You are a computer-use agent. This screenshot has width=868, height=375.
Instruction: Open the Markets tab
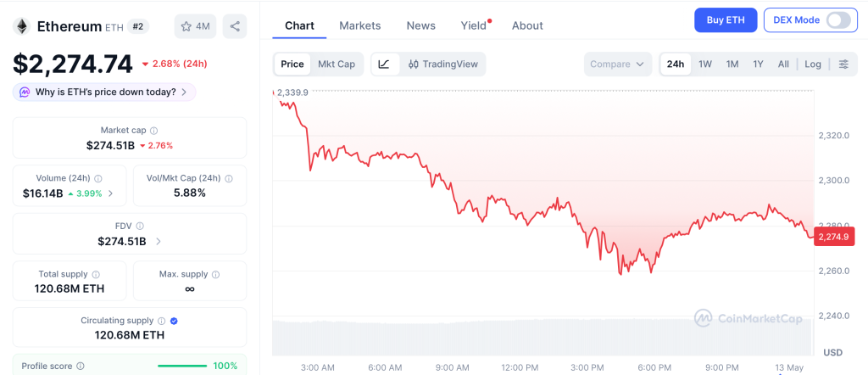pyautogui.click(x=359, y=25)
